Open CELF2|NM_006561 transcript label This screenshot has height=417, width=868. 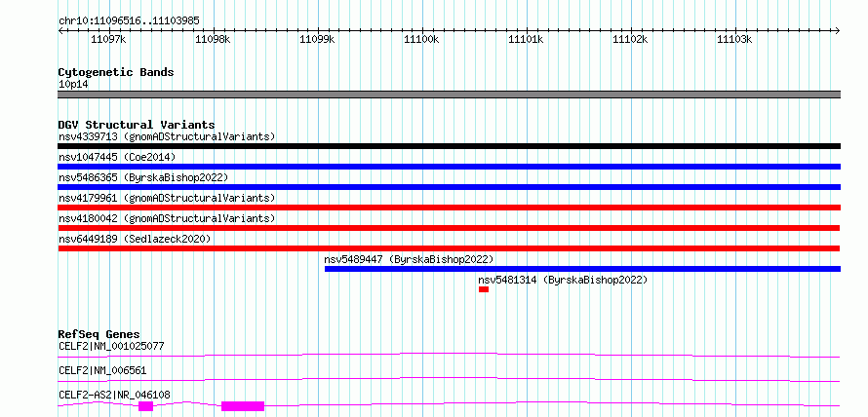102,370
